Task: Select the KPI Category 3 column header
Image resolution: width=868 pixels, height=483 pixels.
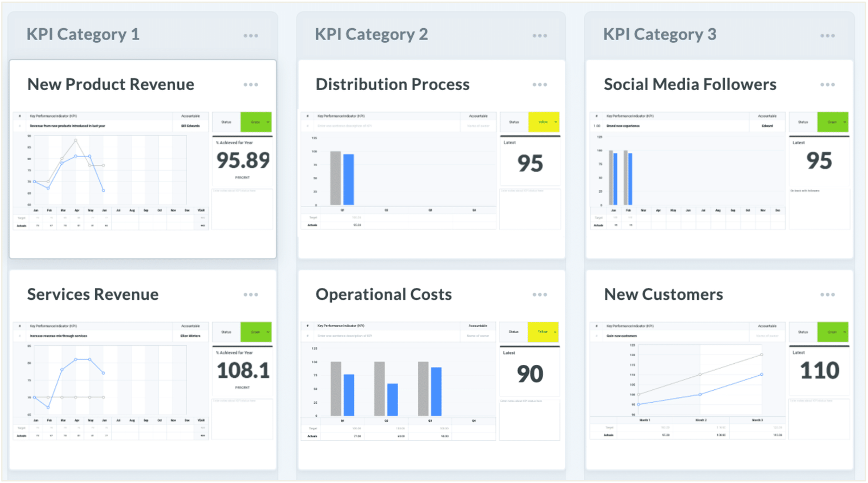Action: (660, 35)
